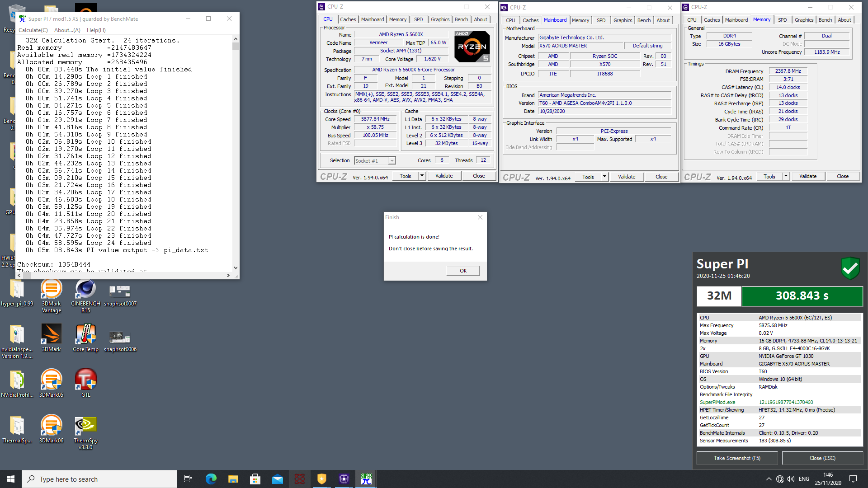Switch to Caches tab in first CPU-Z window

click(348, 19)
